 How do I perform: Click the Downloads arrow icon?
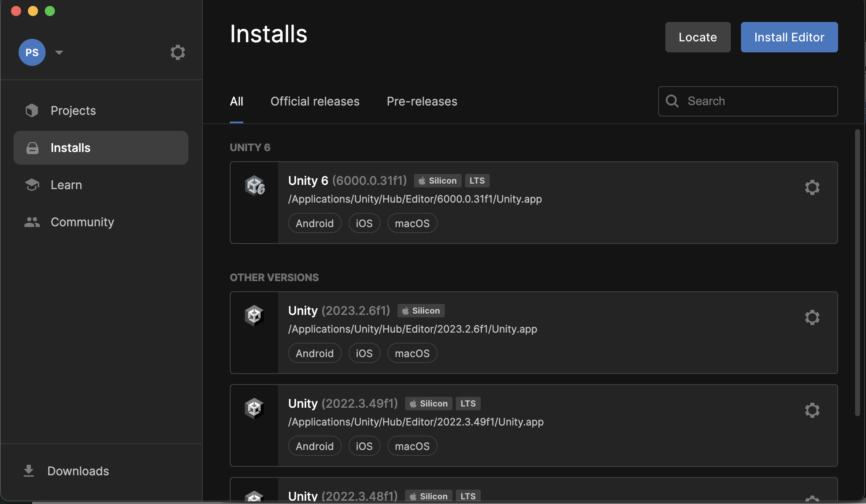click(x=29, y=471)
